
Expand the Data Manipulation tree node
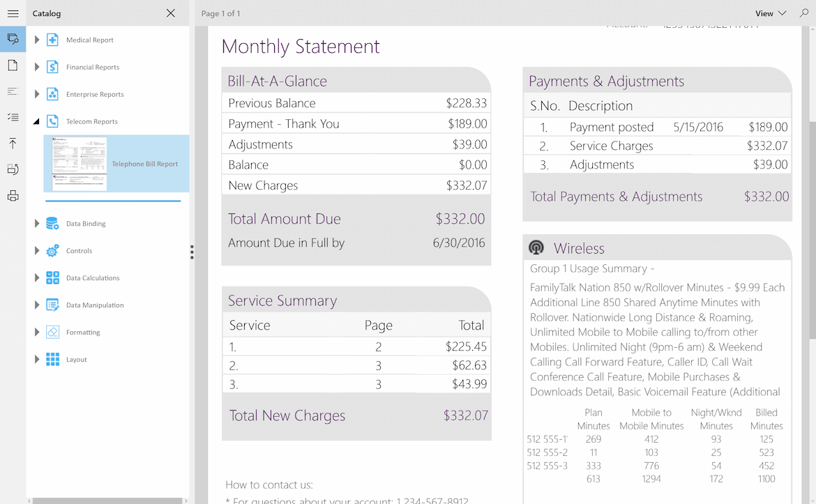[x=37, y=305]
